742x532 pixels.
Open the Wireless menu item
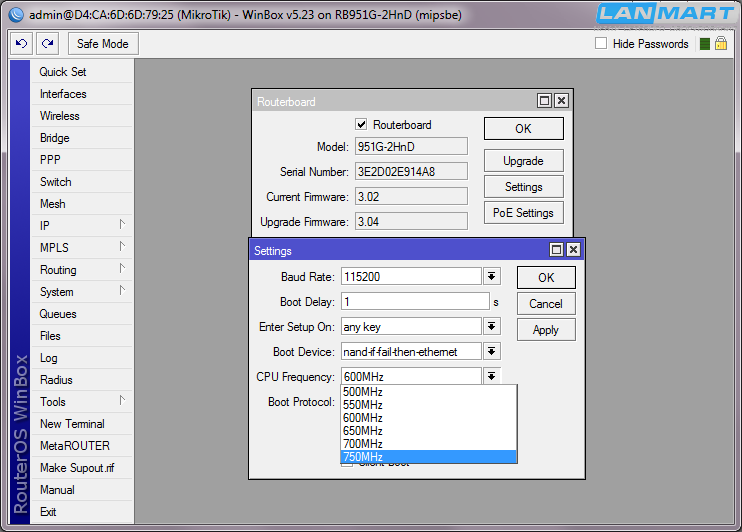(x=81, y=116)
